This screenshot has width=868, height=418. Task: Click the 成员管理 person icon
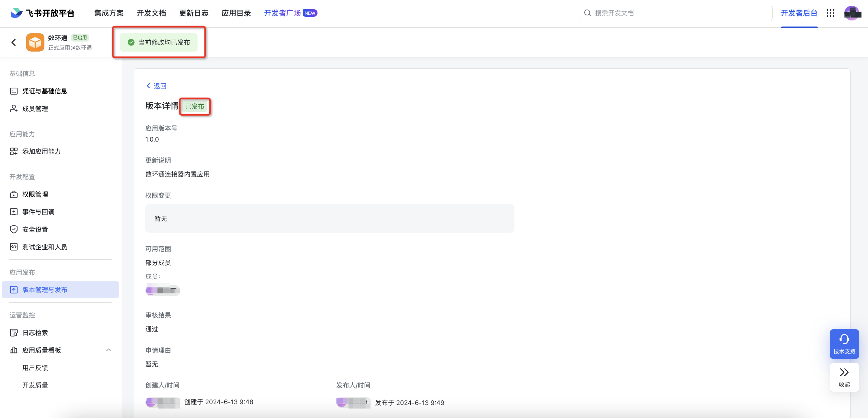click(x=14, y=108)
